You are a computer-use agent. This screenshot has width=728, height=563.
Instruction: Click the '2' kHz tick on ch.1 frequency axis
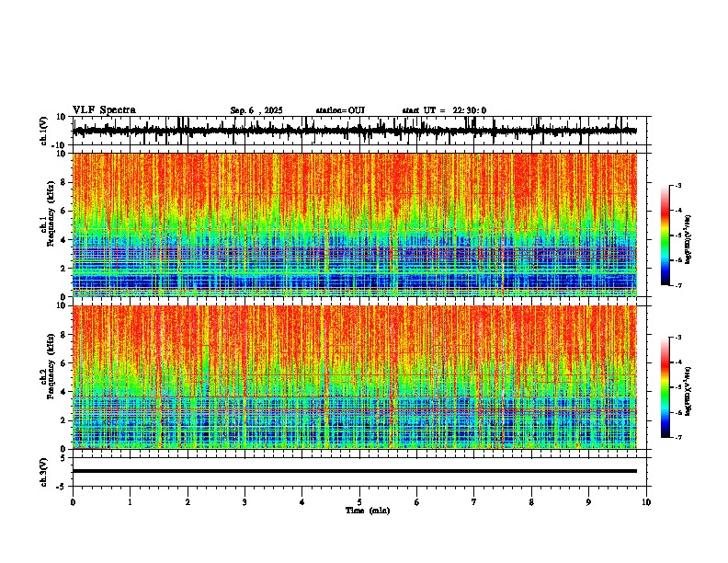pyautogui.click(x=64, y=268)
